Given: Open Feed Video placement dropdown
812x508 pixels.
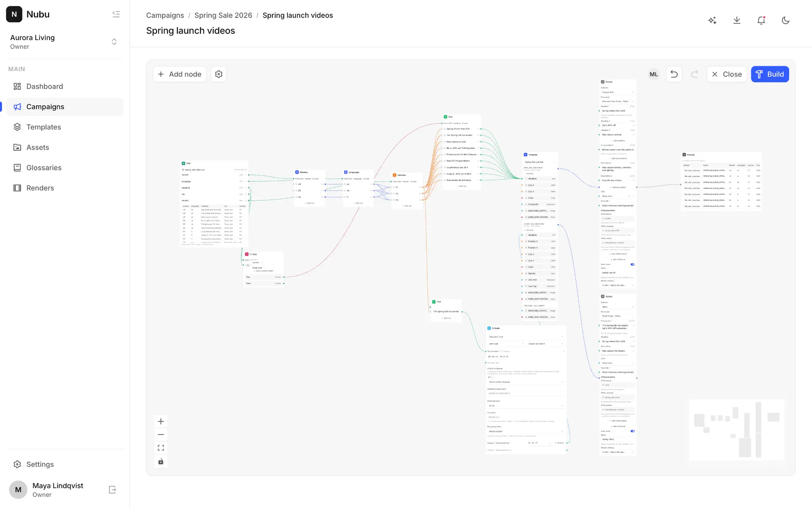Looking at the screenshot, I should (618, 316).
